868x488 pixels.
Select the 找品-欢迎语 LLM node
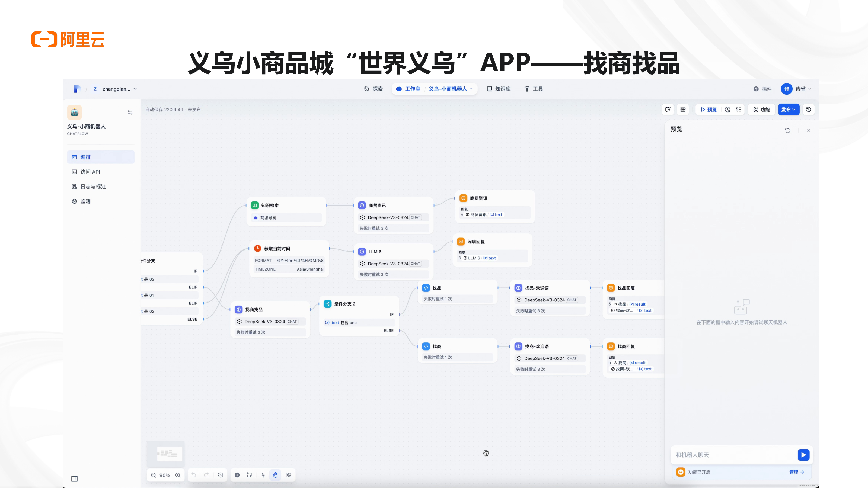click(x=550, y=298)
